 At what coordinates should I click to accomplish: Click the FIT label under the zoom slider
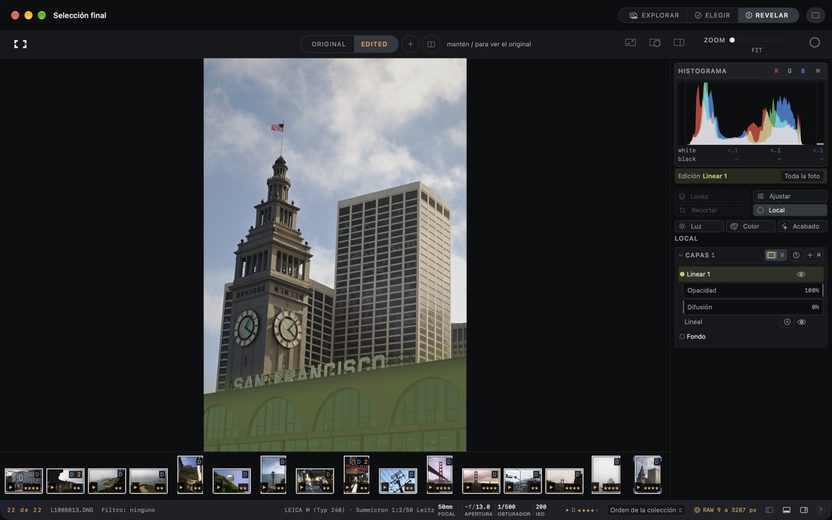[x=757, y=50]
